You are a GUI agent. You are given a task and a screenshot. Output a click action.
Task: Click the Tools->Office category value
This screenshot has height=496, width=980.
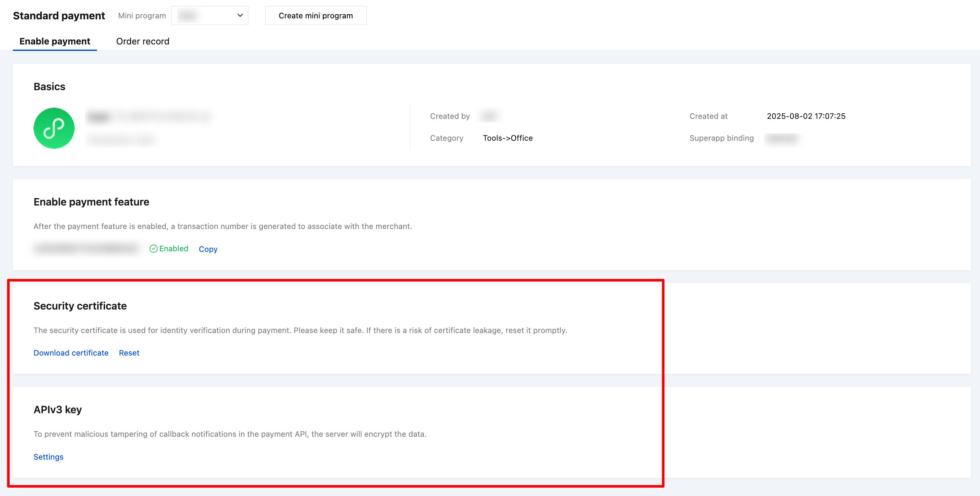pyautogui.click(x=507, y=138)
